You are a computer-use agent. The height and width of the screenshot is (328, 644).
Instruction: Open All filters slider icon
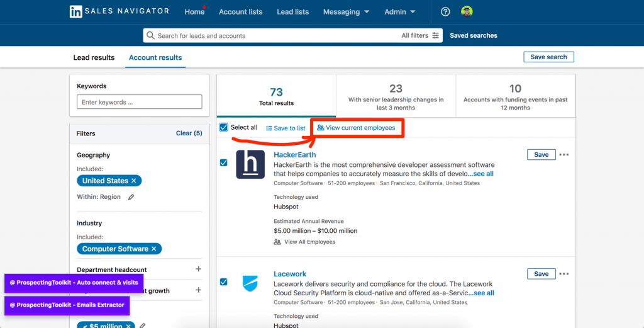[x=435, y=35]
